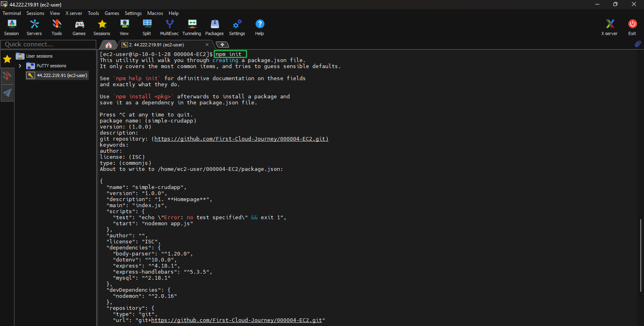Click the 'npm init' command text
The image size is (644, 326).
[x=229, y=54]
